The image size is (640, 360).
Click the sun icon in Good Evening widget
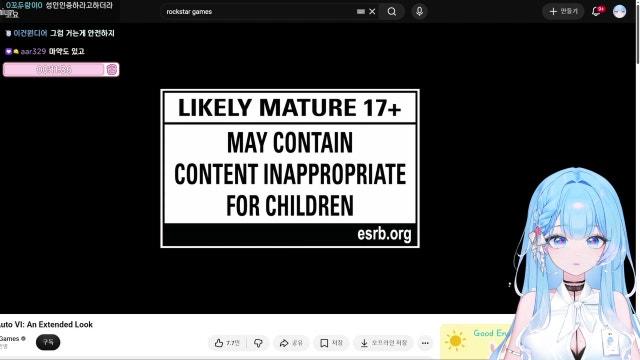(x=456, y=340)
